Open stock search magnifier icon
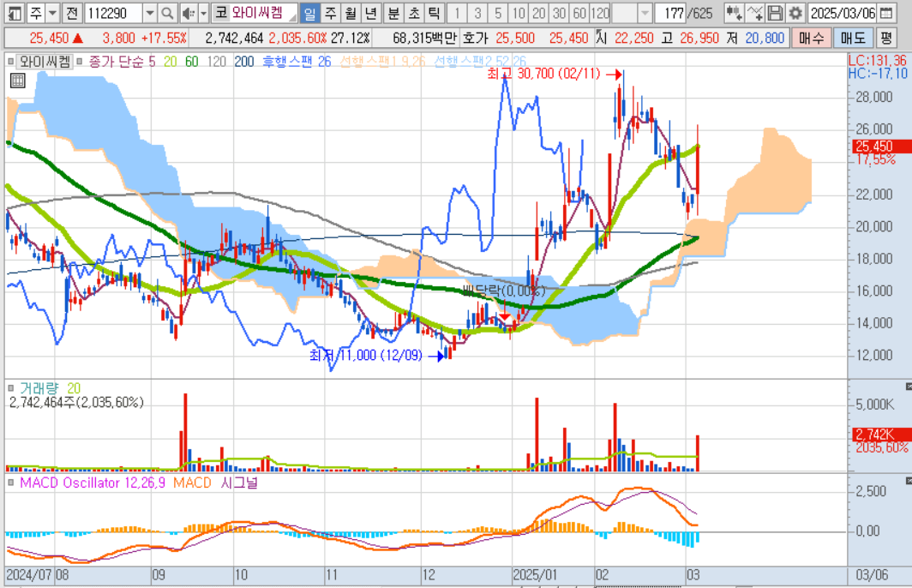 click(167, 12)
